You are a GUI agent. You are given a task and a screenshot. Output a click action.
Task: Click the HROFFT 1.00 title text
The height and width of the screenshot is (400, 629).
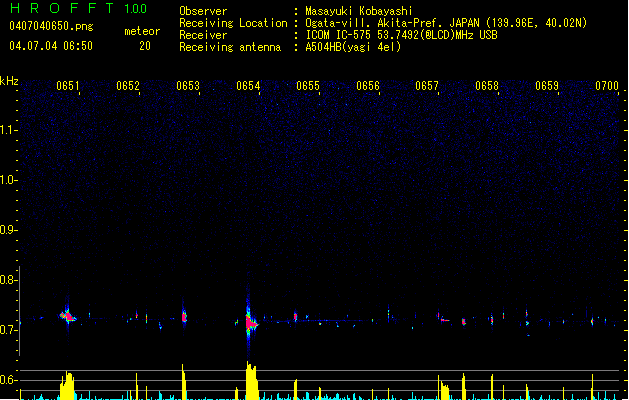[79, 8]
